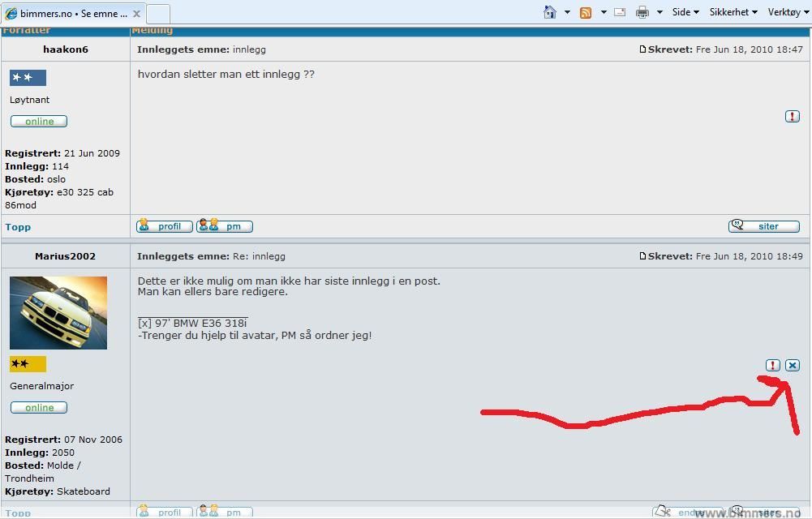Screen dimensions: 812x519
Task: Click the post icon beside haakon6's Skrevet date
Action: (642, 49)
